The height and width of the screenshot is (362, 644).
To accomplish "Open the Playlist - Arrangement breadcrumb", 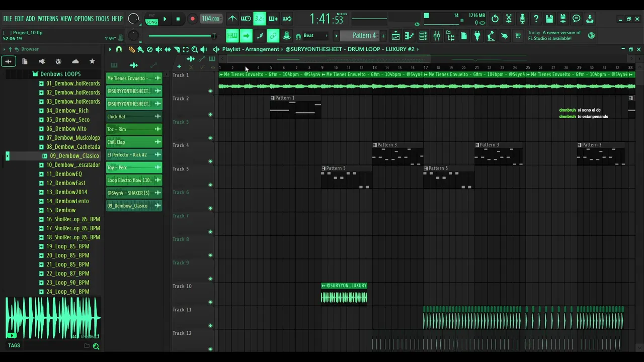I will point(251,49).
